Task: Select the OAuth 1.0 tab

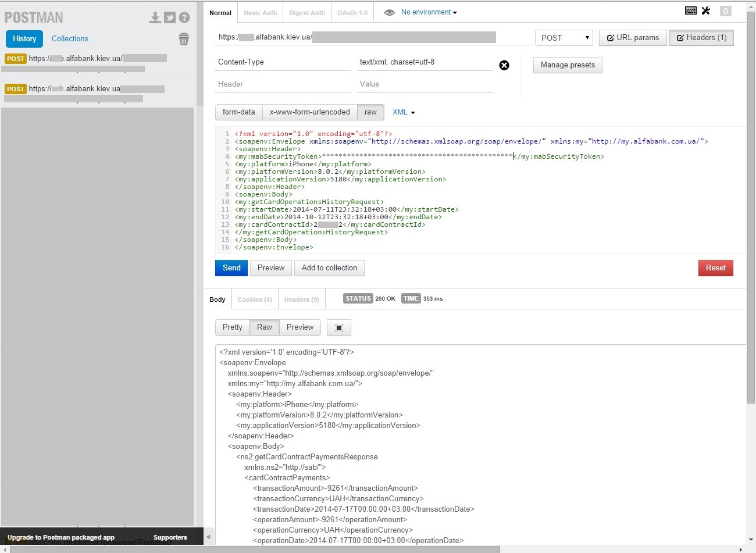Action: pos(352,13)
